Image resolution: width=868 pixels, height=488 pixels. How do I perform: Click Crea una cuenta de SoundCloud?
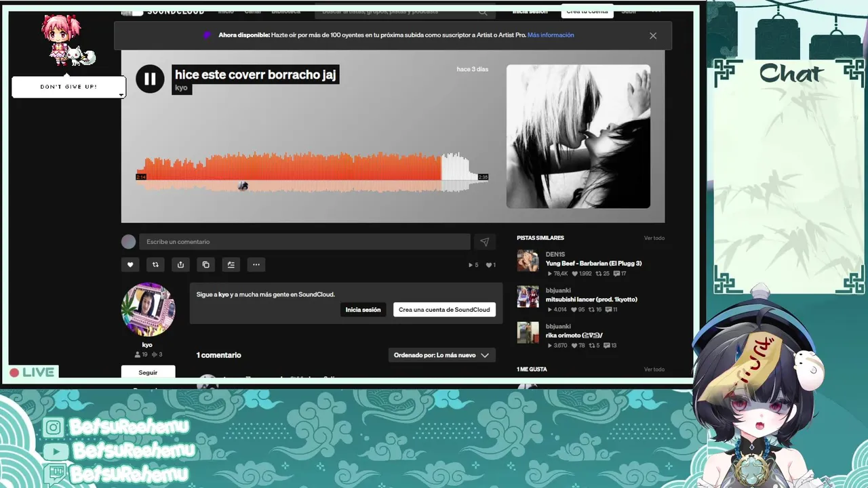tap(444, 310)
